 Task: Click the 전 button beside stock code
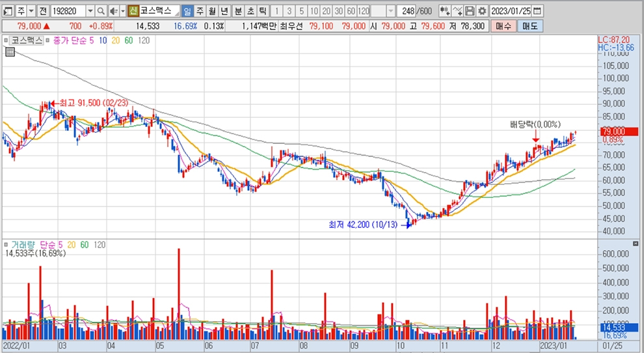43,10
